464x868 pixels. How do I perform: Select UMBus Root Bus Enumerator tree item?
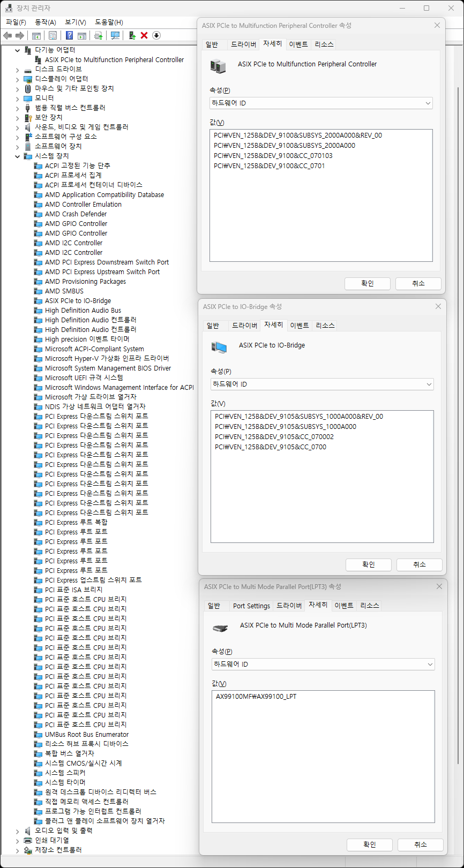[x=87, y=735]
